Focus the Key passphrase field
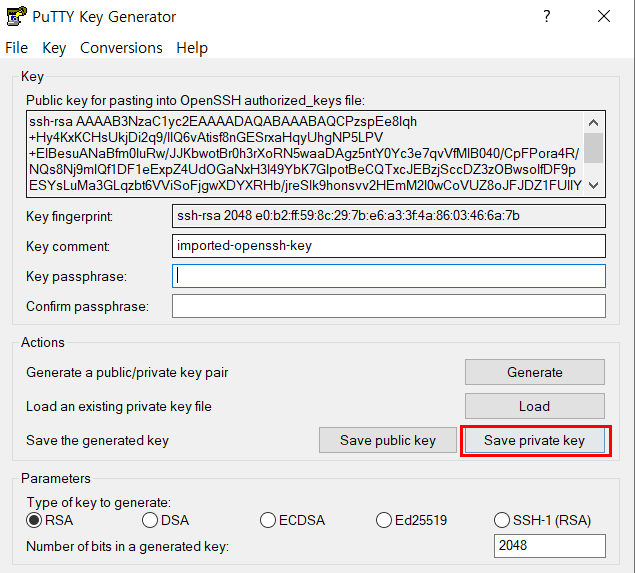The height and width of the screenshot is (573, 635). [x=389, y=276]
